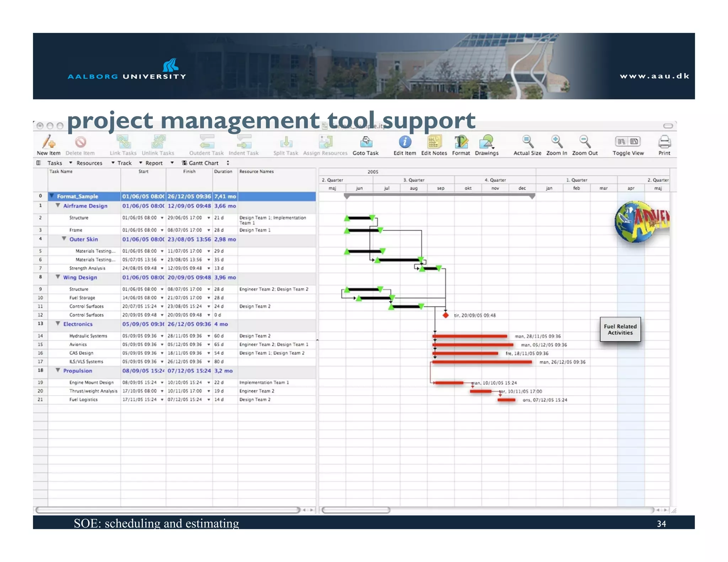Collapse the Propulsion group

(x=58, y=370)
